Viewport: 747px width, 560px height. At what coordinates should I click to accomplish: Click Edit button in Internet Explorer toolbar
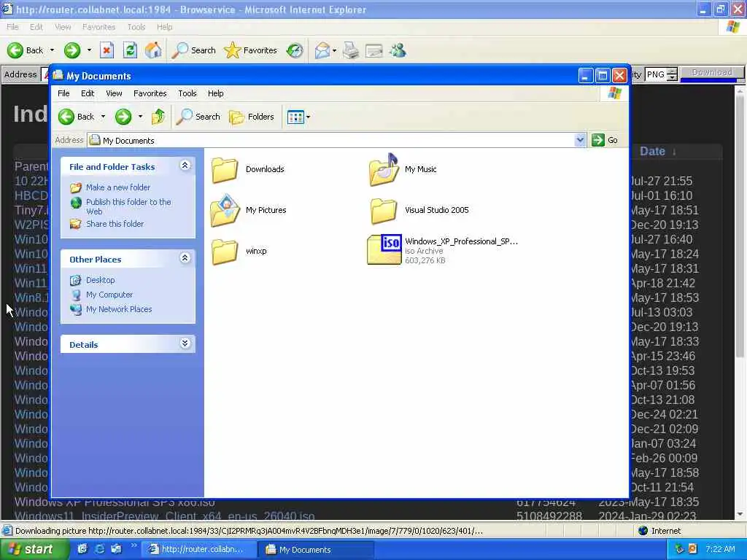374,50
